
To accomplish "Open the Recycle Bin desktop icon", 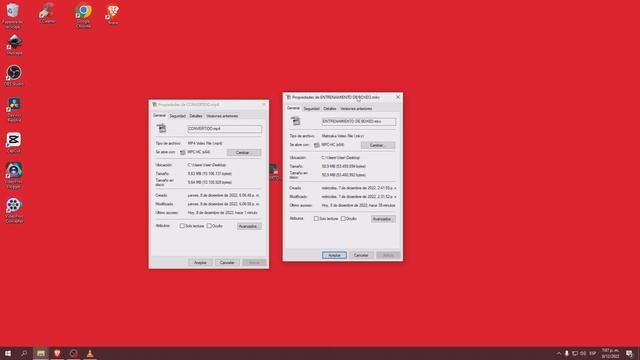I will click(x=13, y=16).
